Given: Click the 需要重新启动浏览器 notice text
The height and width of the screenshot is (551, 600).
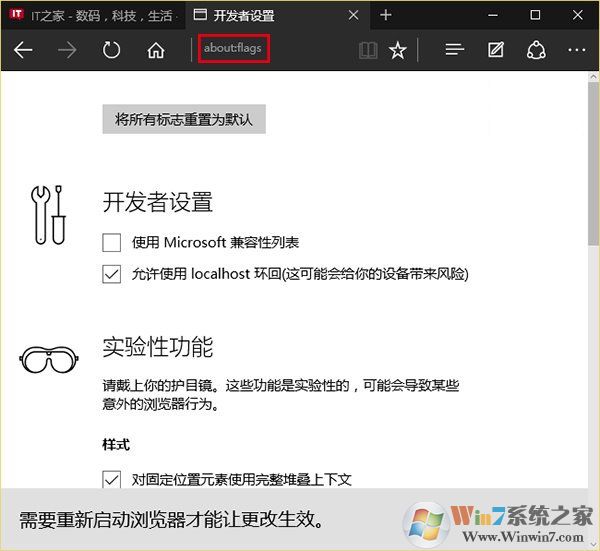Looking at the screenshot, I should pos(172,520).
